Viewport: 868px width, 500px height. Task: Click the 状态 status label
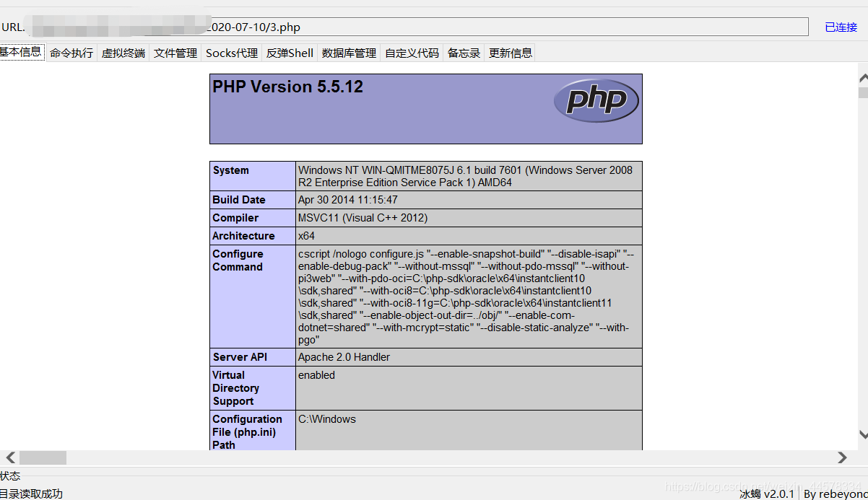tap(10, 475)
